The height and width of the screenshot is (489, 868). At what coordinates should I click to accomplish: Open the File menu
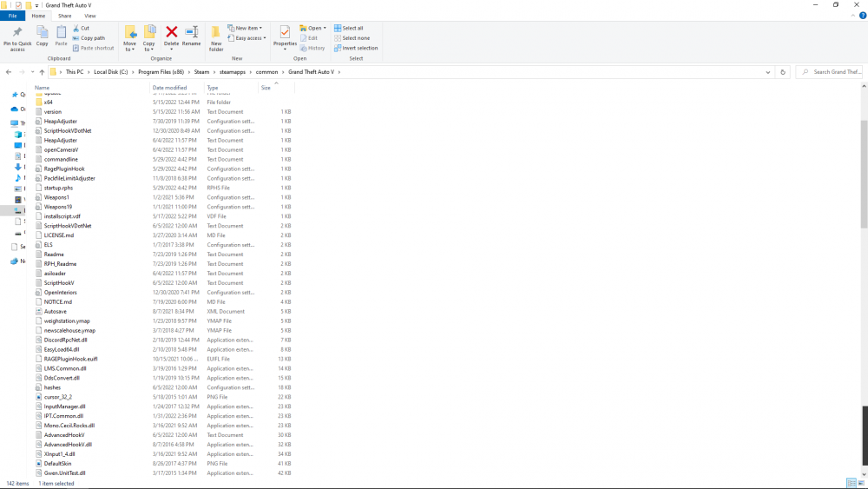(x=13, y=16)
